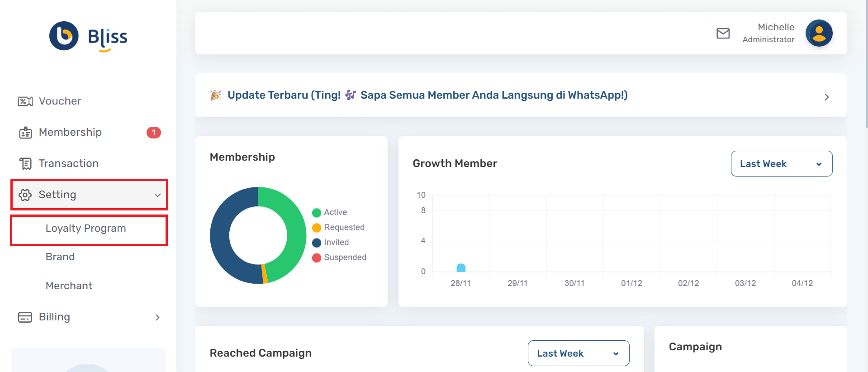Open the mail envelope icon

(x=723, y=33)
